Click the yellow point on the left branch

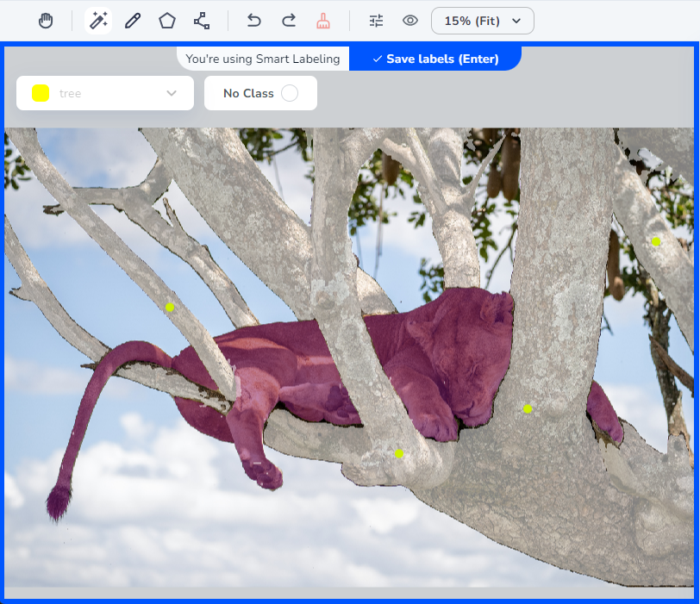click(x=170, y=307)
